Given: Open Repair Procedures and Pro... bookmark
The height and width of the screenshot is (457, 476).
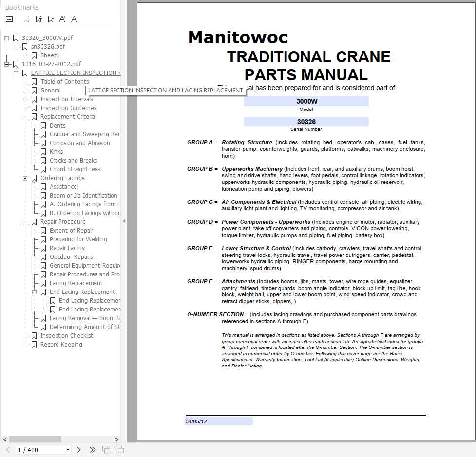Looking at the screenshot, I should click(x=85, y=274).
